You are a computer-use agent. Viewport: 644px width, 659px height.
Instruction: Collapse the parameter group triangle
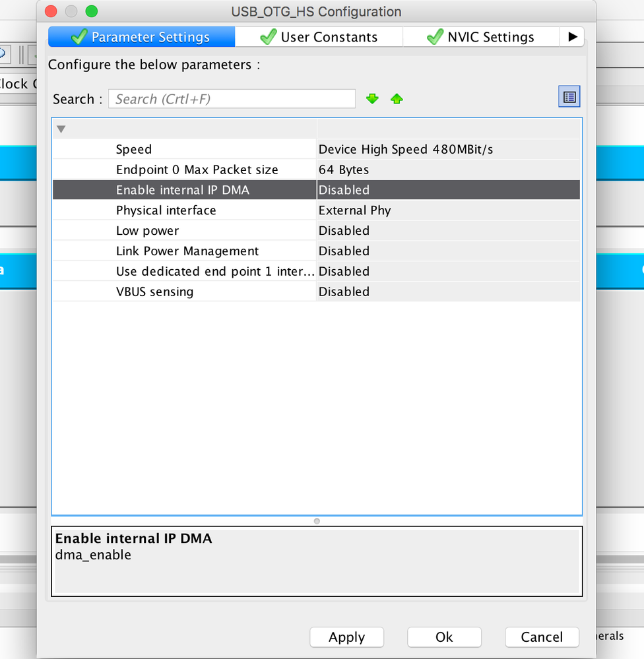coord(61,129)
